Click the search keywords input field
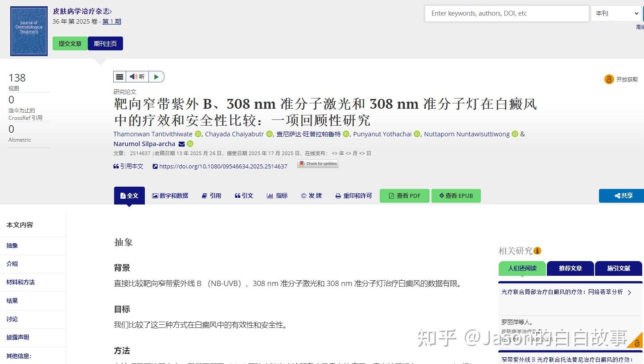 [x=506, y=13]
